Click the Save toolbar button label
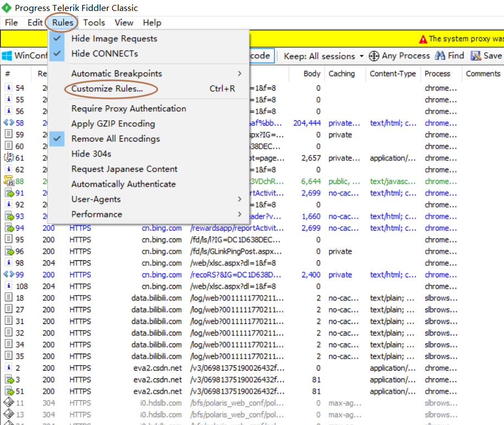Viewport: 504px width, 425px height. 492,55
